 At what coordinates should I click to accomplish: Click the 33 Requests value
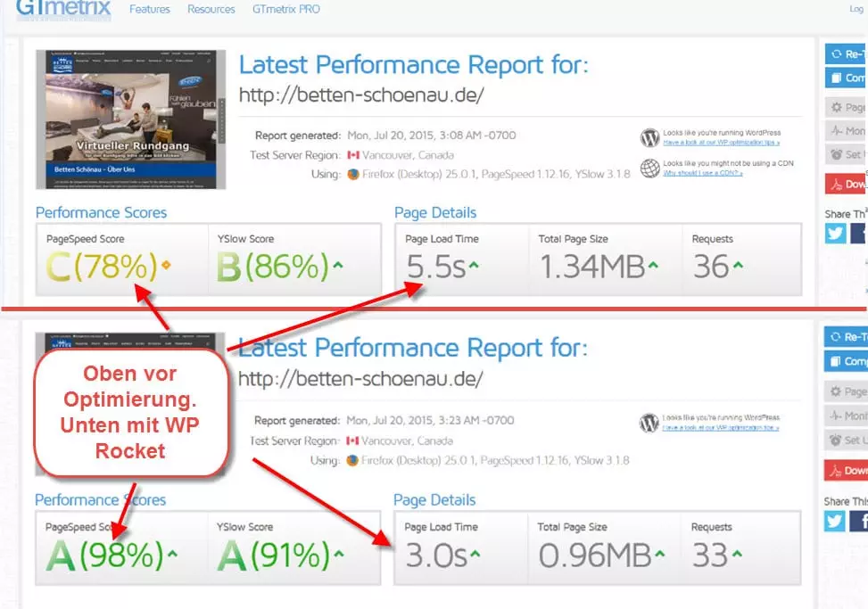click(710, 556)
